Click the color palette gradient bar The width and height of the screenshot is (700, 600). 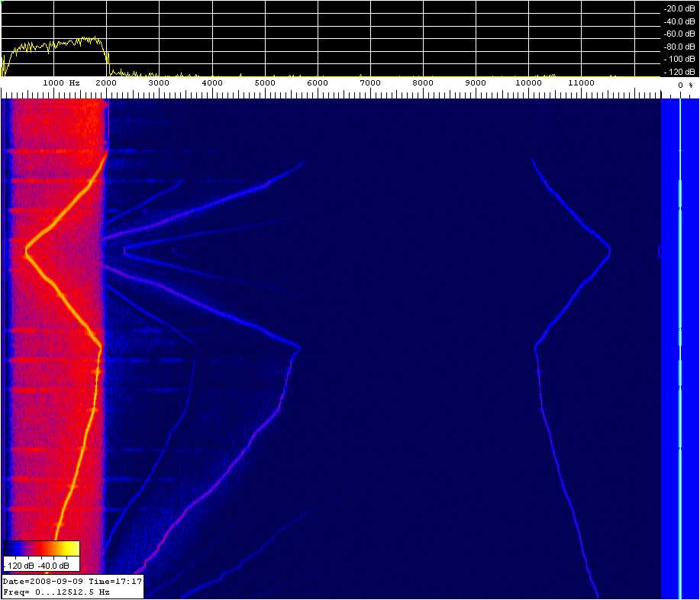pyautogui.click(x=41, y=550)
